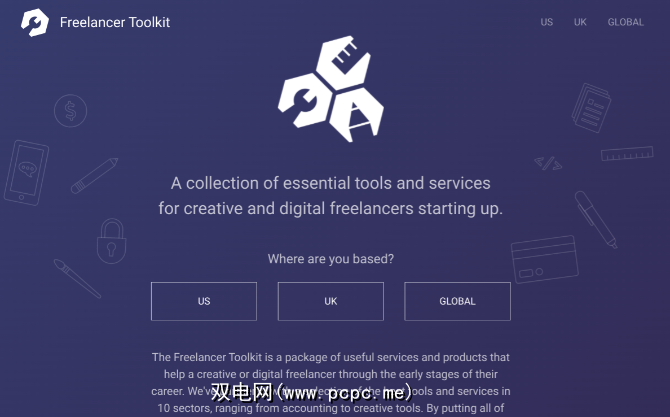The height and width of the screenshot is (417, 670).
Task: Click the Freelancer Toolkit wrench logo icon
Action: pos(35,22)
